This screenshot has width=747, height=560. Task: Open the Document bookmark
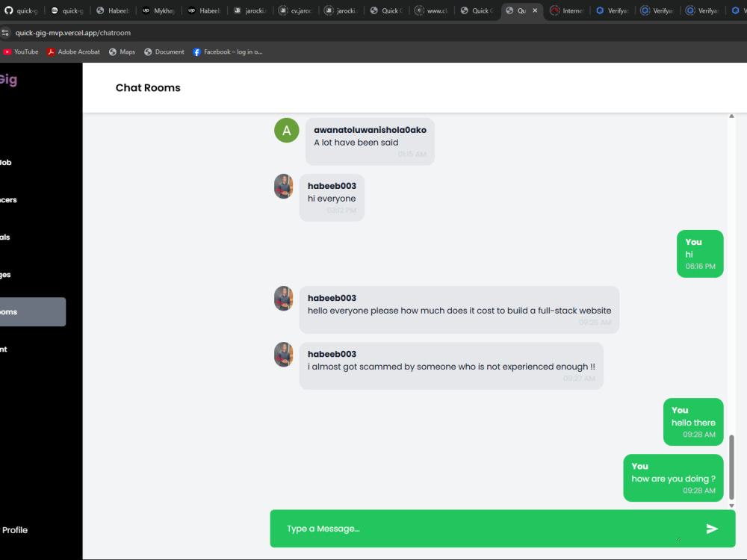(x=164, y=52)
